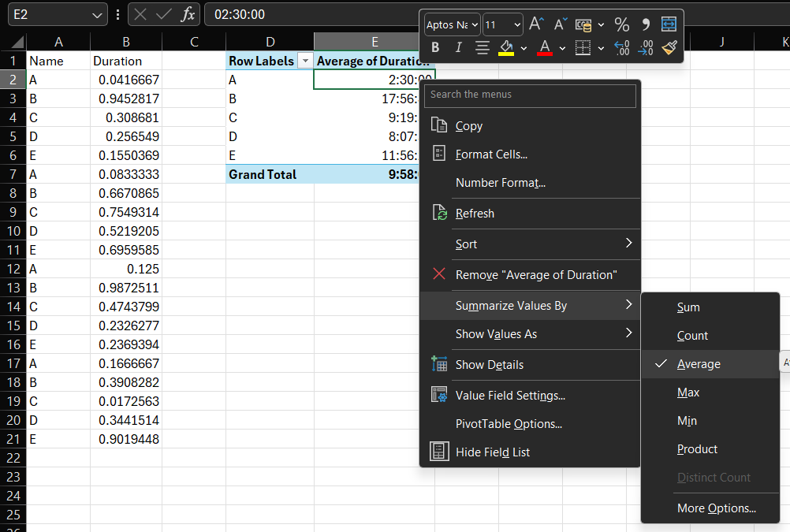790x532 pixels.
Task: Expand the Show Values As submenu
Action: (530, 334)
